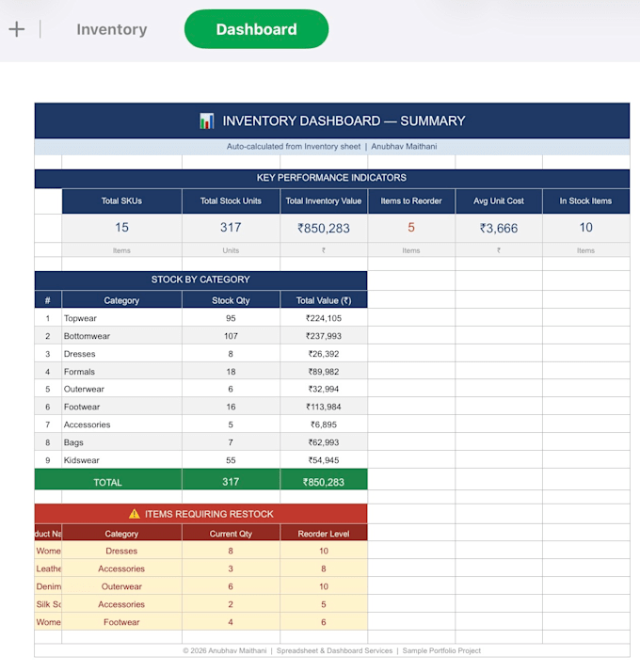Select the Auto-calculated from Inventory sheet subtitle
This screenshot has width=640, height=672.
point(332,147)
